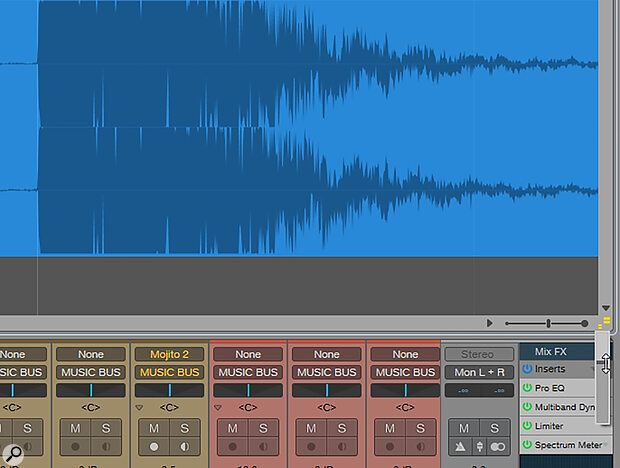Viewport: 620px width, 468px height.
Task: Click the zoom slider handle
Action: tap(548, 323)
